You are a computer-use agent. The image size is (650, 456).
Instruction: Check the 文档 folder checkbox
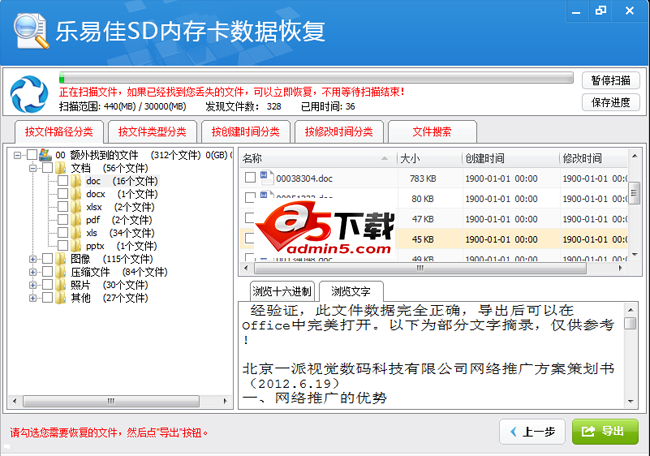(x=48, y=168)
